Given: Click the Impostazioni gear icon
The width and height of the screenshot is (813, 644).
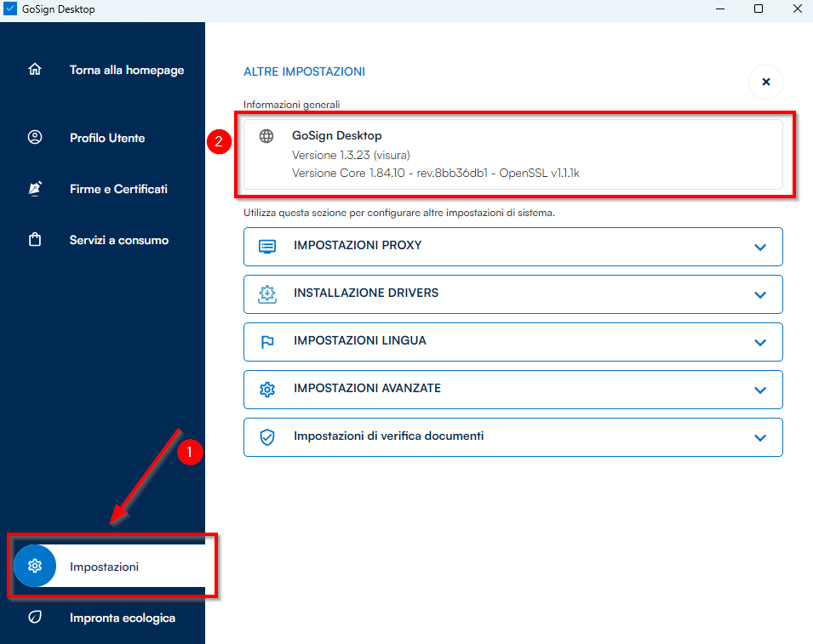Looking at the screenshot, I should point(35,567).
